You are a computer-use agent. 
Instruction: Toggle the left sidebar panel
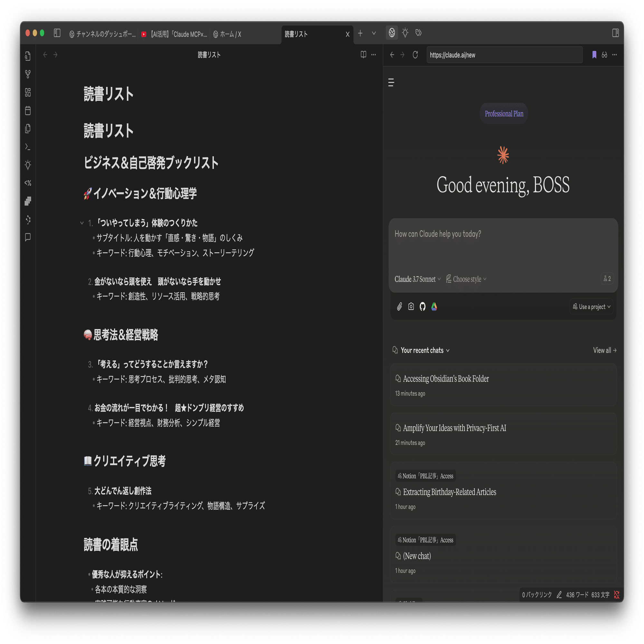[x=57, y=33]
